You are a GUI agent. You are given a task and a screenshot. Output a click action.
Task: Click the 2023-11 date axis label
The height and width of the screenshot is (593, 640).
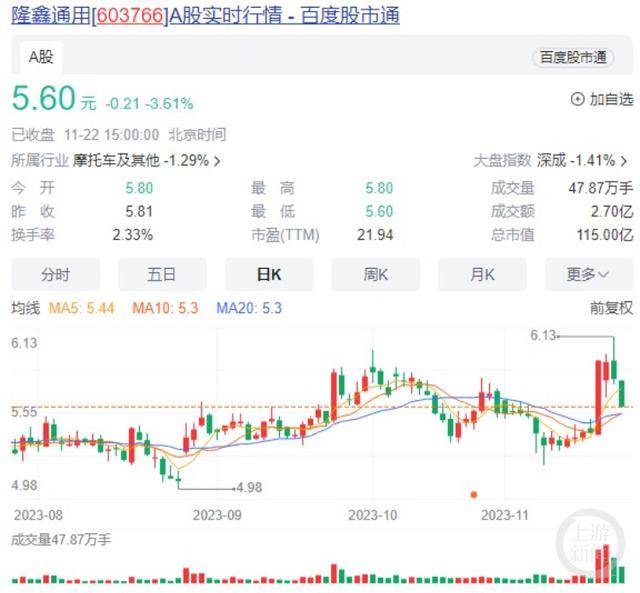[x=505, y=515]
